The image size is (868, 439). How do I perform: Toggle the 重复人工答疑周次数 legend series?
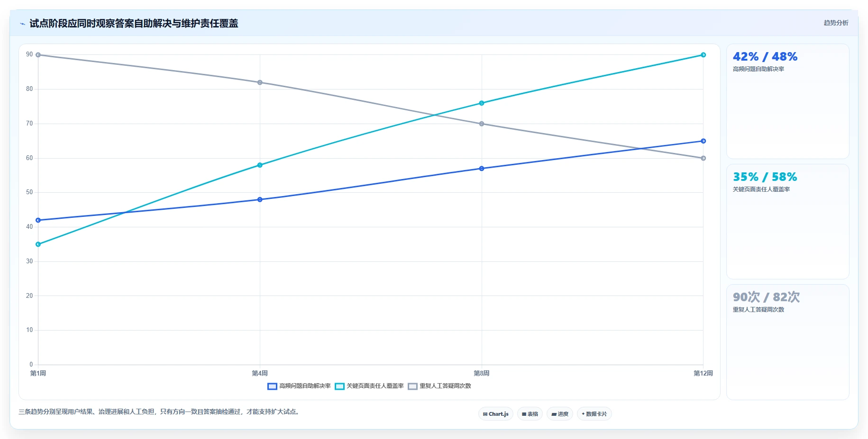click(x=439, y=386)
